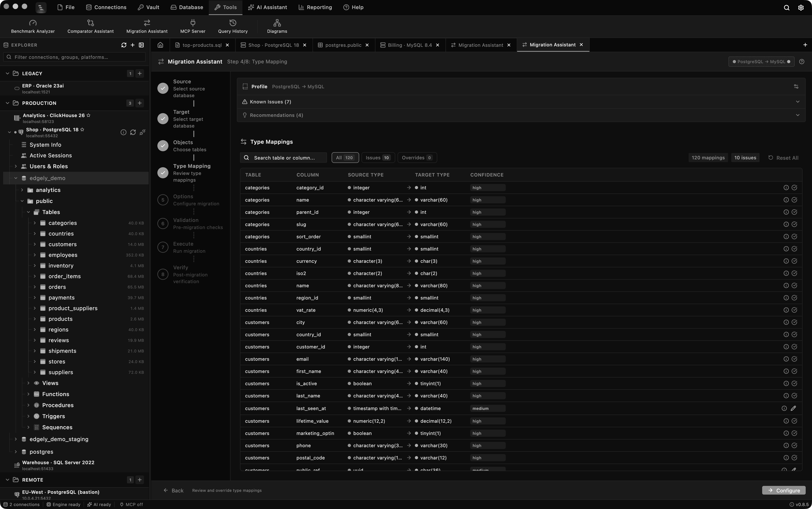The image size is (812, 509).
Task: Go Back to the previous step
Action: [173, 490]
